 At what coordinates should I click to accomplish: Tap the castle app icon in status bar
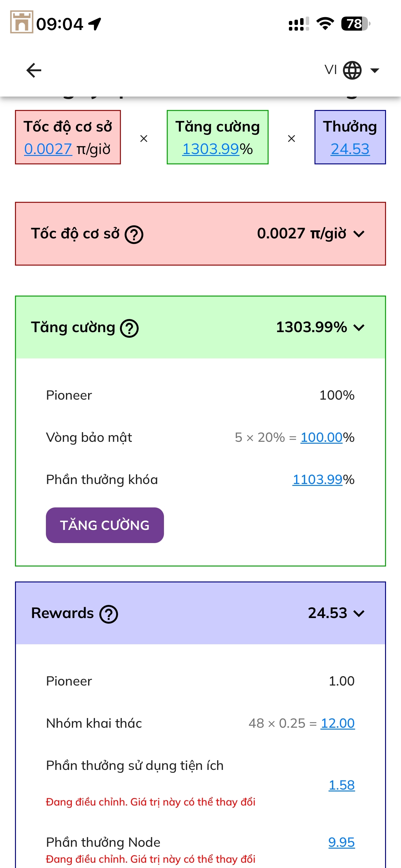[x=22, y=22]
